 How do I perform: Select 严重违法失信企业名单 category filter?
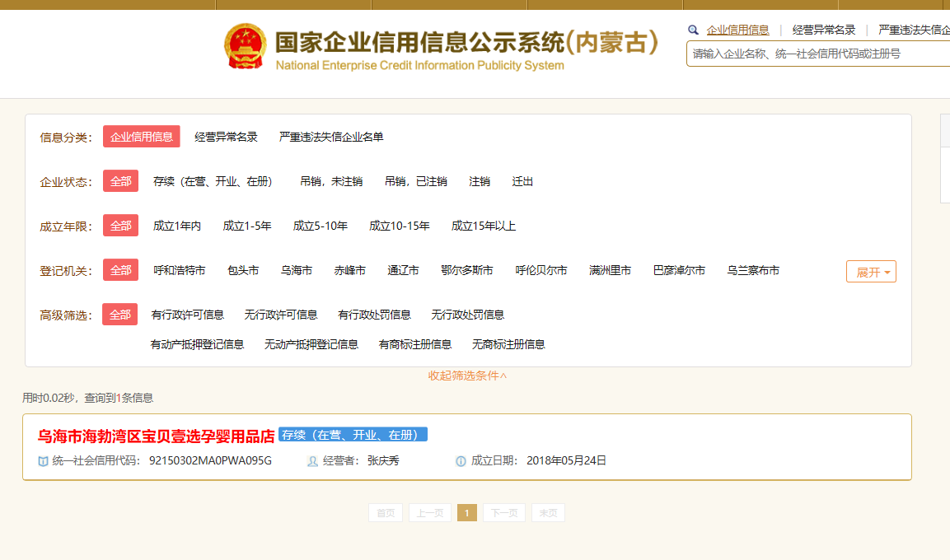click(331, 137)
